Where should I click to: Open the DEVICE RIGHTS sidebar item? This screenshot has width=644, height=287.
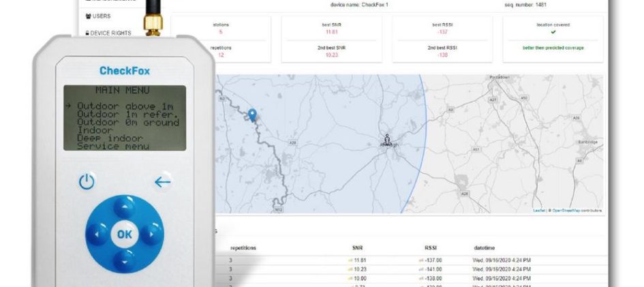pyautogui.click(x=108, y=33)
